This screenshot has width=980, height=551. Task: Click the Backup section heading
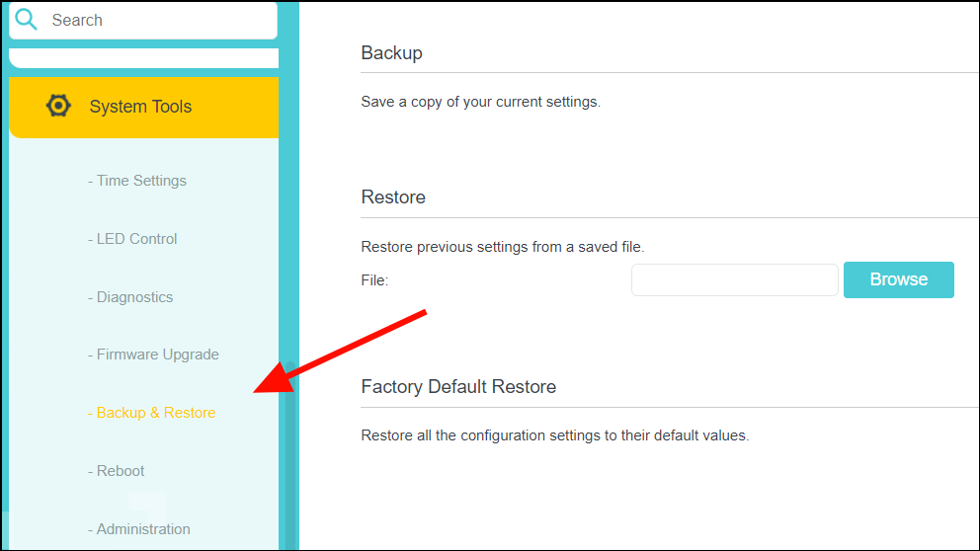tap(392, 53)
